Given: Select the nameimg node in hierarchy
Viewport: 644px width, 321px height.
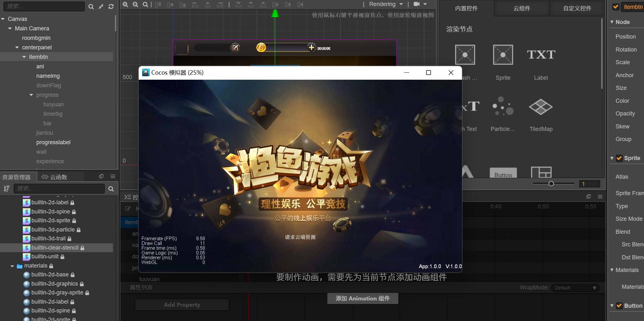Looking at the screenshot, I should tap(48, 76).
